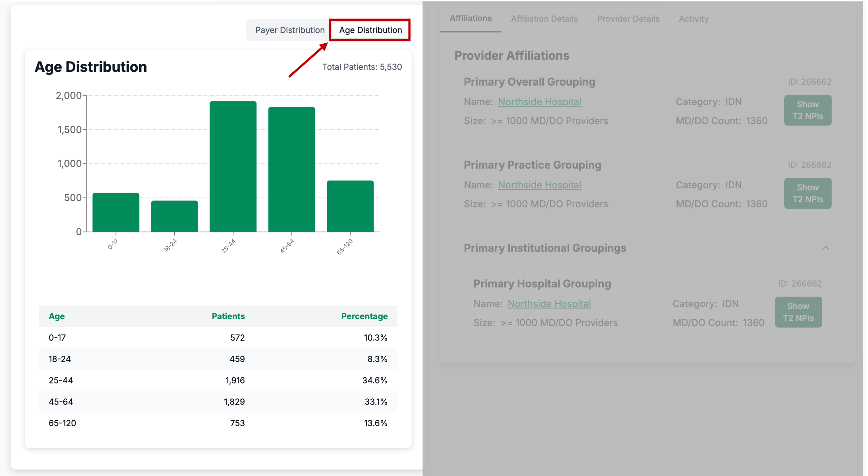Switch to Provider Details tab
This screenshot has height=476, width=868.
click(x=628, y=19)
